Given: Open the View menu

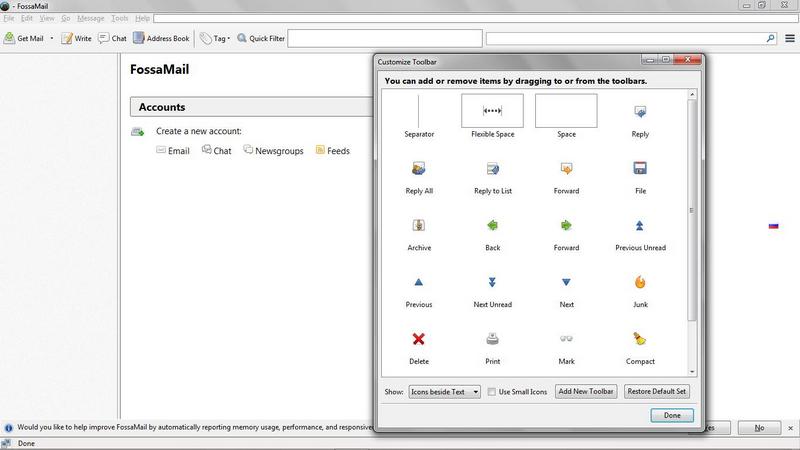Looking at the screenshot, I should [47, 18].
